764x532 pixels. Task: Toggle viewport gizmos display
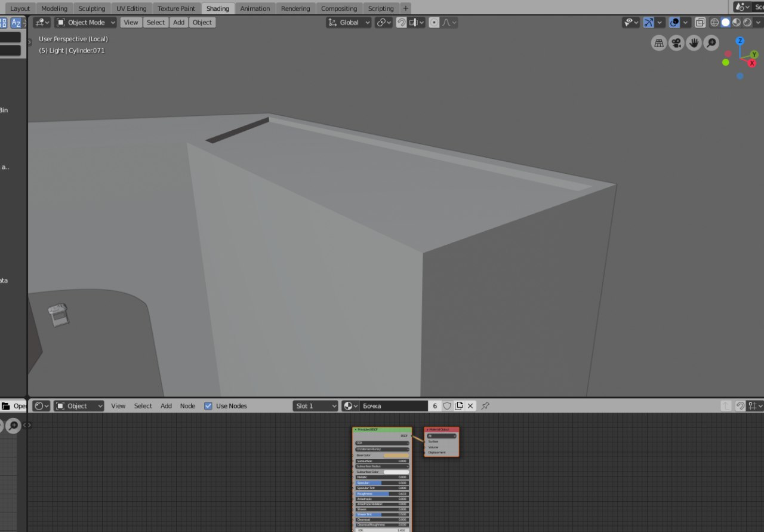tap(649, 23)
